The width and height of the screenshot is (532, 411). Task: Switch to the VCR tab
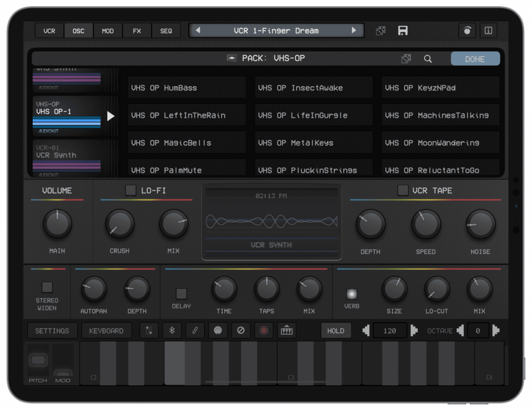coord(49,31)
